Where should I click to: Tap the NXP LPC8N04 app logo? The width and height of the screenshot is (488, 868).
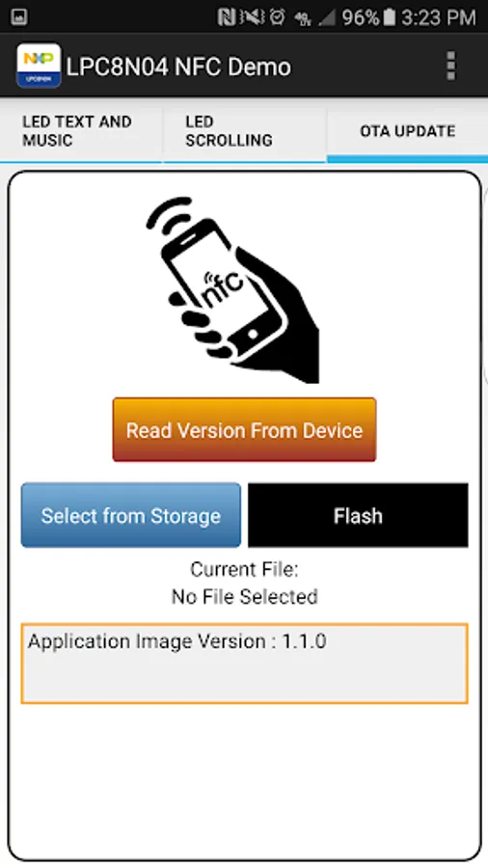tap(39, 66)
